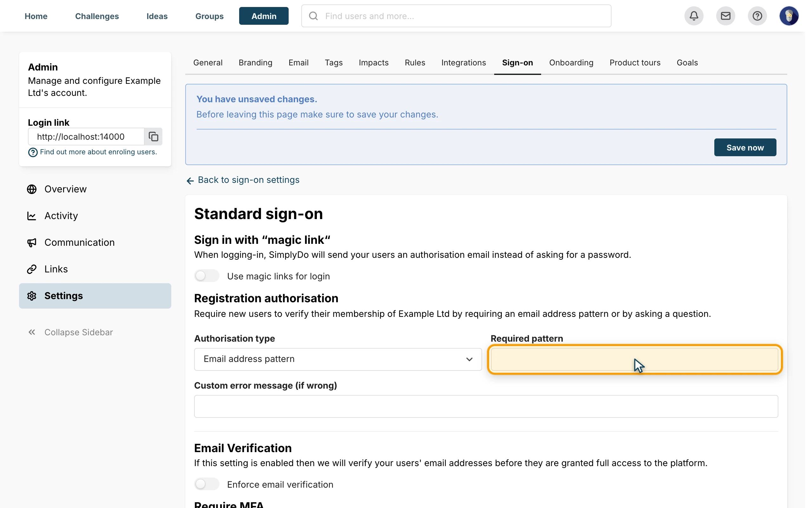Open the notifications bell icon
Viewport: 812px width, 508px height.
[694, 16]
